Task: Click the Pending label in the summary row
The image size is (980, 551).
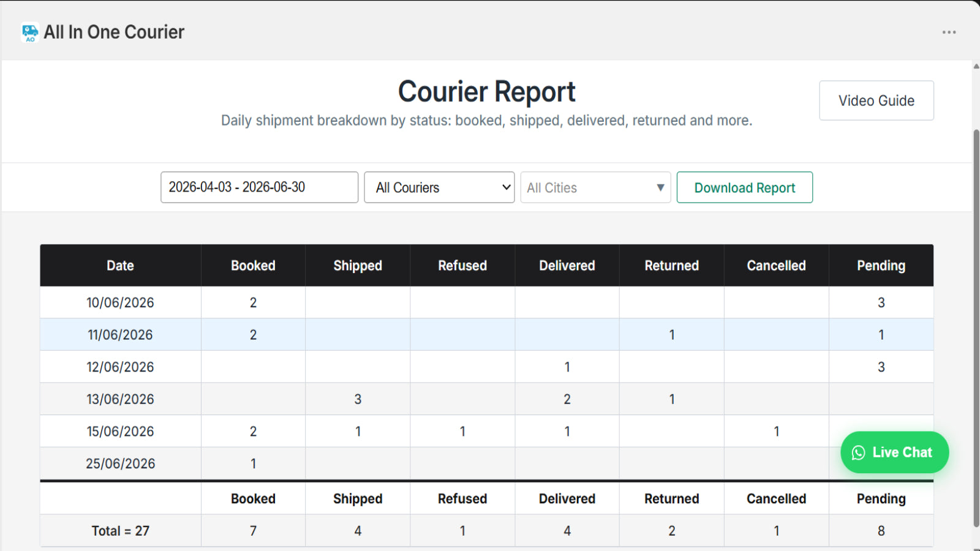Action: coord(881,498)
